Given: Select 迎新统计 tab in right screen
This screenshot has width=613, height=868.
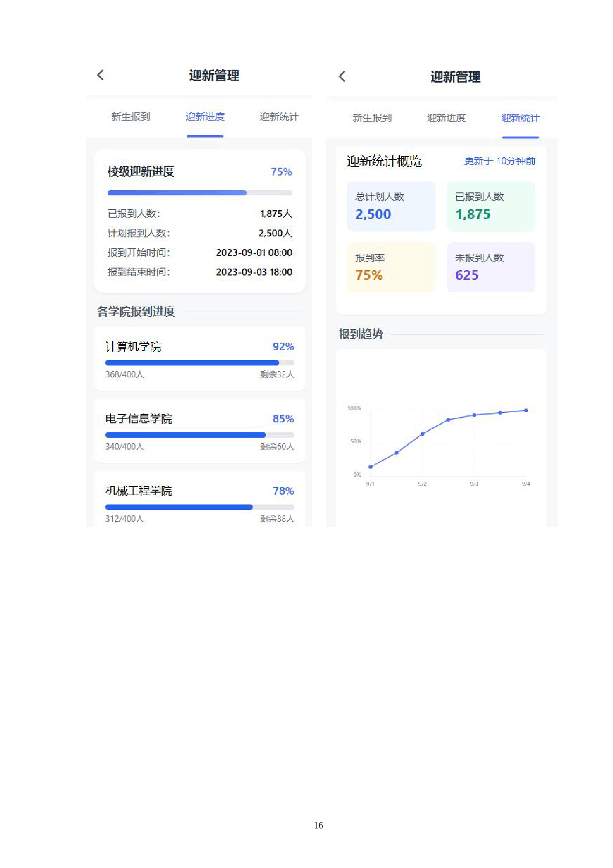Looking at the screenshot, I should 521,118.
